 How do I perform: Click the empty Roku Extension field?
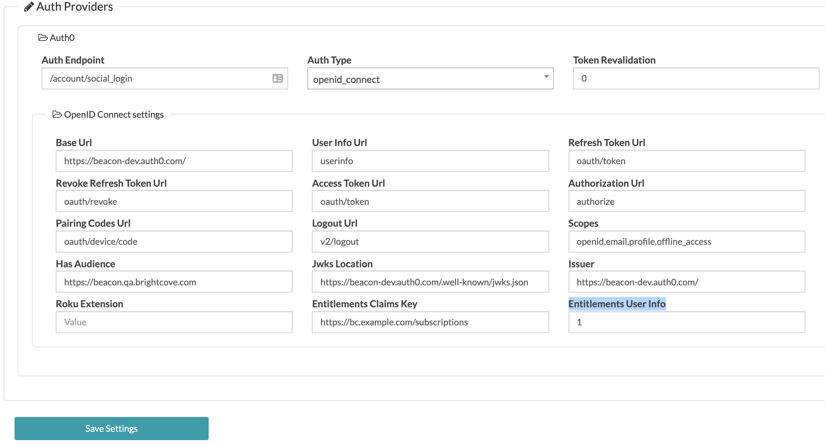tap(174, 322)
